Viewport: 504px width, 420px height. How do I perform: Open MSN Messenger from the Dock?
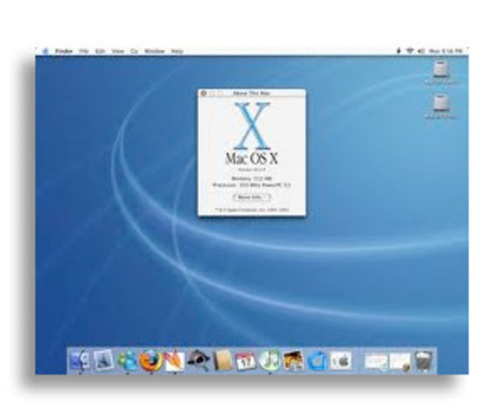point(127,360)
